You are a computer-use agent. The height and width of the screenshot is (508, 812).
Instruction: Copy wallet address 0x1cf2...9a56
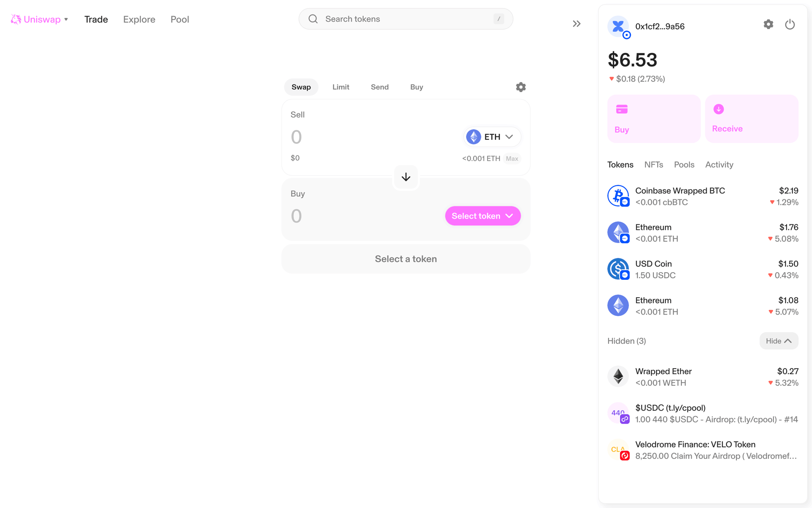click(x=660, y=26)
